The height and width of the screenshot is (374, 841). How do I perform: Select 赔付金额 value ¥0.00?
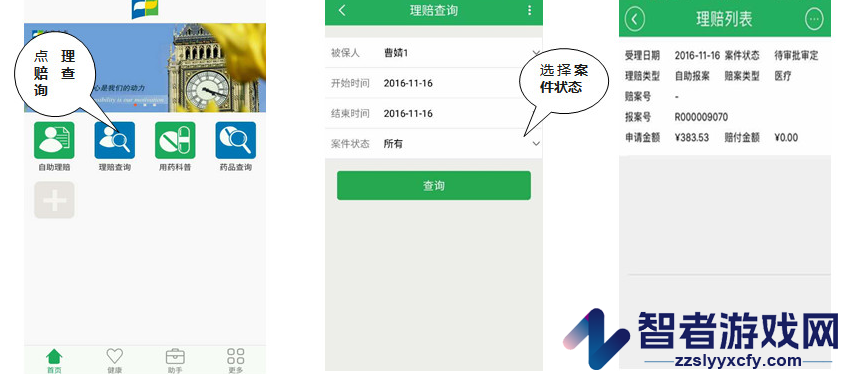coord(786,138)
